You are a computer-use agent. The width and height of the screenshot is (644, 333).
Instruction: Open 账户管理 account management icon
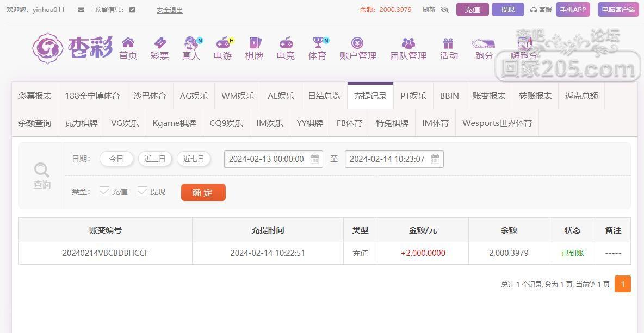coord(357,43)
